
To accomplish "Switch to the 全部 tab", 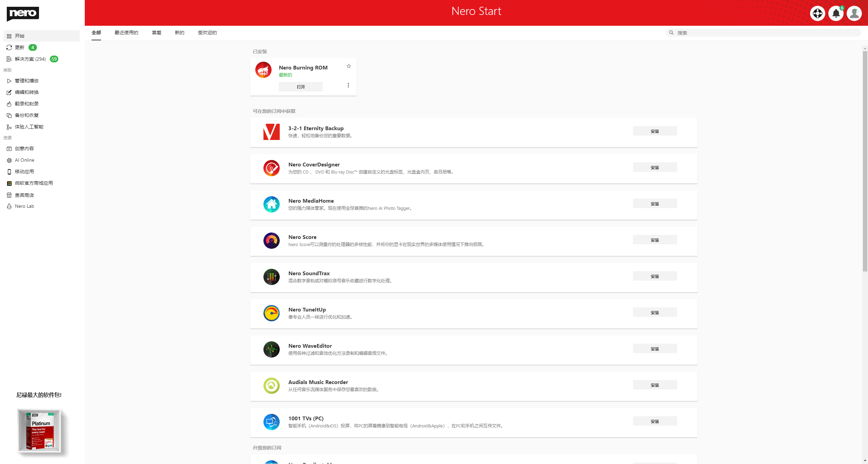I will coord(96,33).
